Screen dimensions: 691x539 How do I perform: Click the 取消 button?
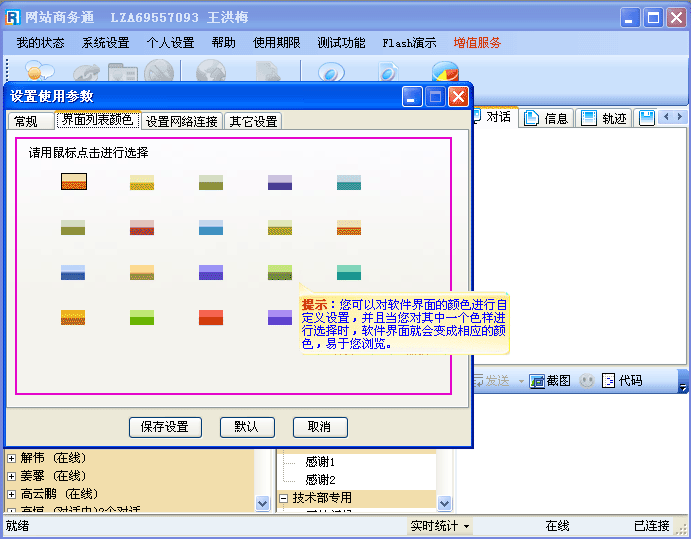click(x=319, y=427)
